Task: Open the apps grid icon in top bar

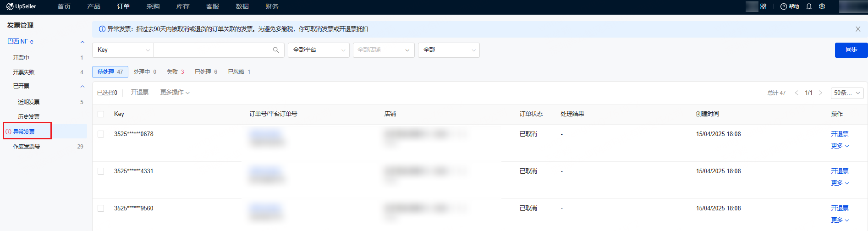Action: point(764,6)
